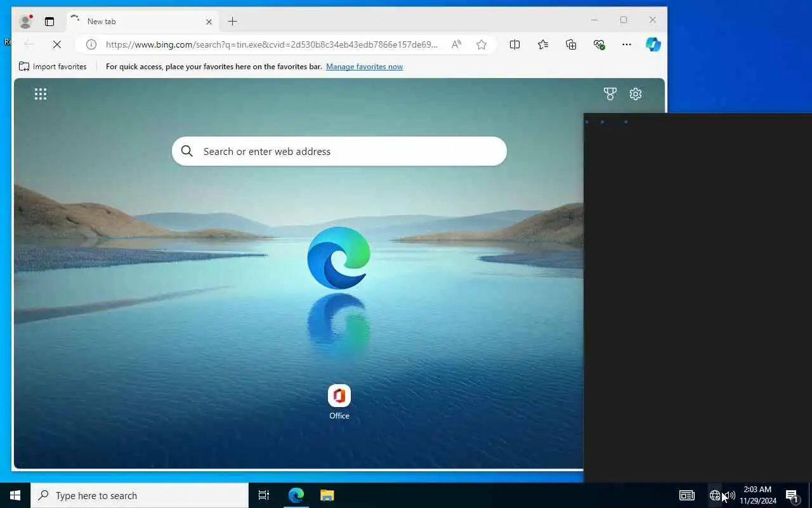
Task: Maximize the Edge window
Action: pyautogui.click(x=624, y=20)
